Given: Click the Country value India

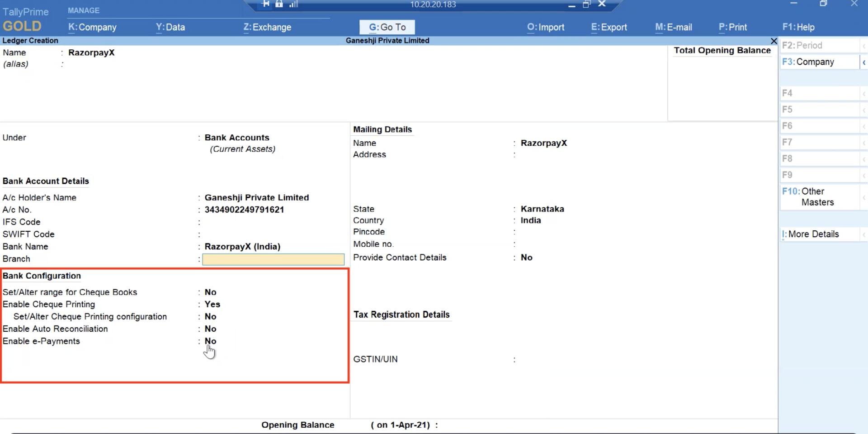Looking at the screenshot, I should click(x=531, y=220).
